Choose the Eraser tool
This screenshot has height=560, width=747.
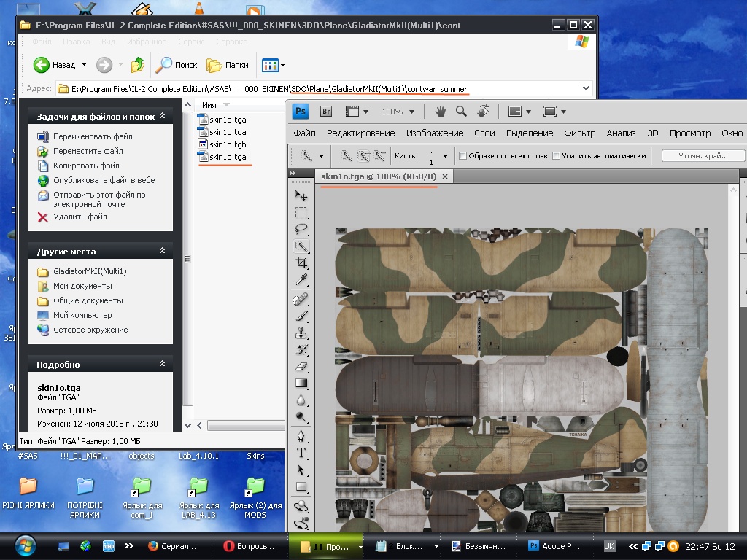point(301,367)
